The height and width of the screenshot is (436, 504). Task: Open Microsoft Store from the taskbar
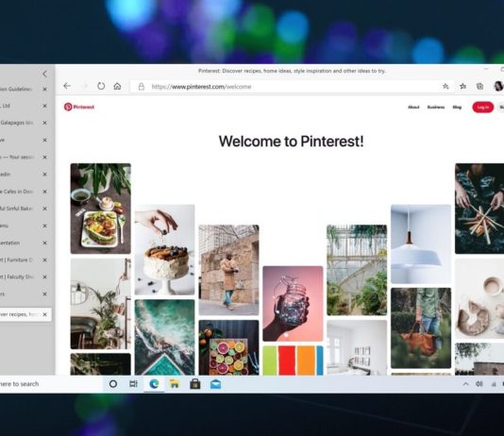pos(195,384)
